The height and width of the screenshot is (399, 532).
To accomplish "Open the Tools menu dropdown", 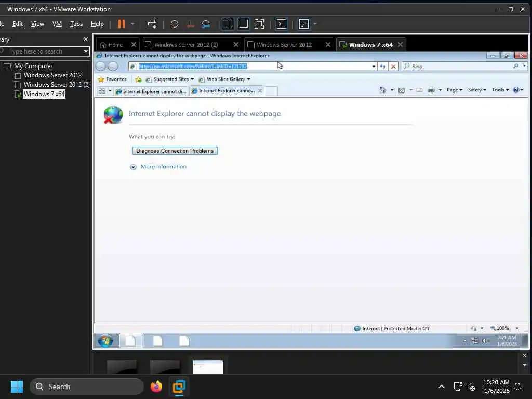I will click(x=500, y=90).
